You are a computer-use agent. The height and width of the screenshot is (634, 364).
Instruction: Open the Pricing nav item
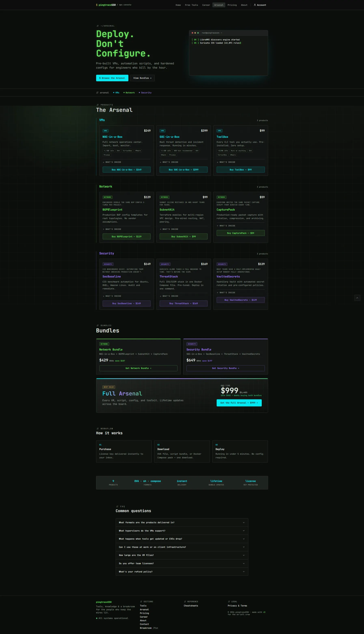click(x=232, y=5)
